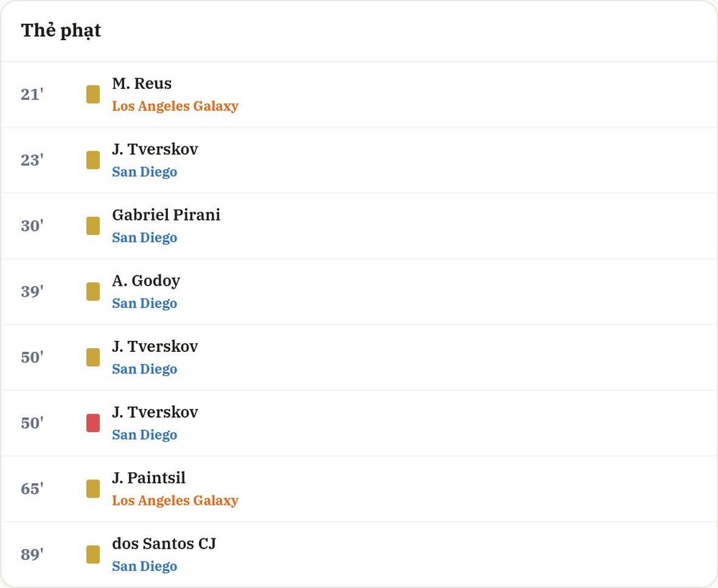Click J. Tverskov's red card icon
This screenshot has height=588, width=718.
click(x=93, y=423)
